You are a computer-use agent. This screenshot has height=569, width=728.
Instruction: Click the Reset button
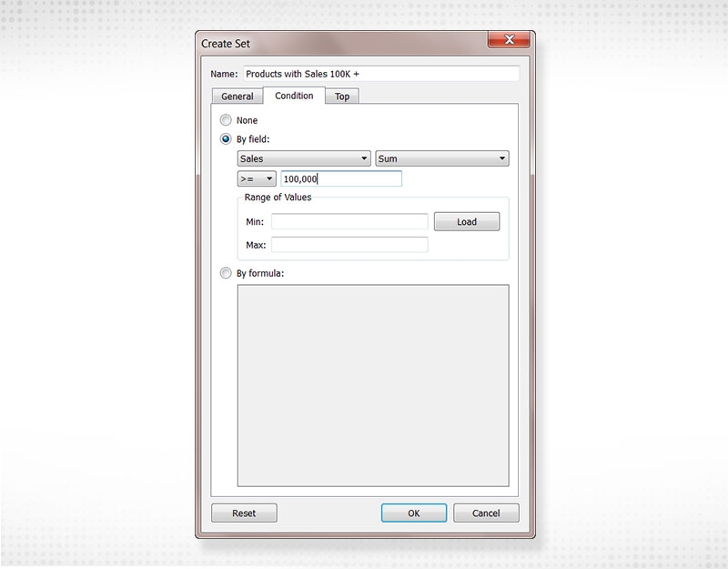point(244,513)
